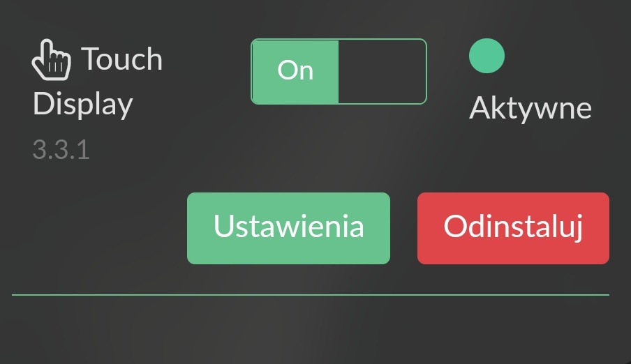The image size is (631, 364).
Task: Toggle the Touch Display plugin On switch
Action: point(339,72)
